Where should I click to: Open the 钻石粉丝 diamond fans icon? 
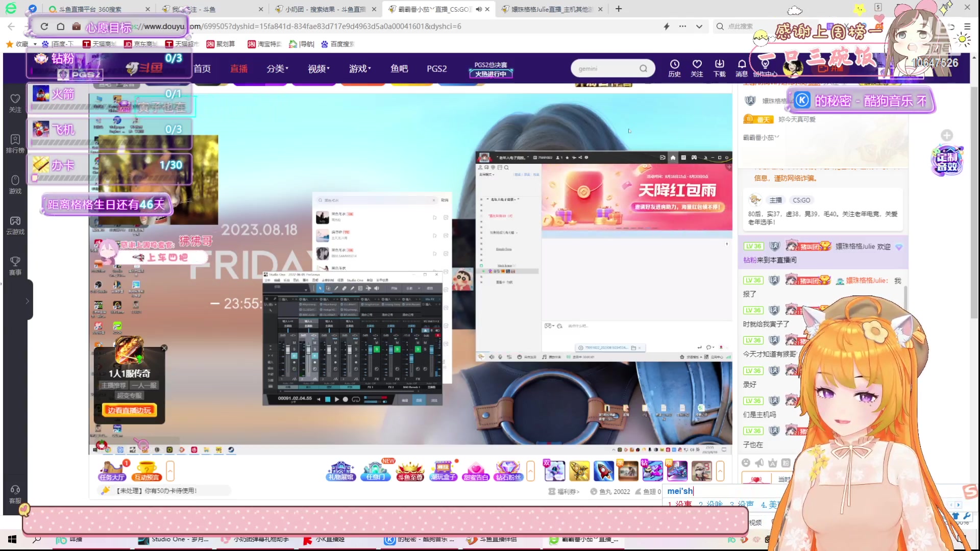pyautogui.click(x=508, y=471)
